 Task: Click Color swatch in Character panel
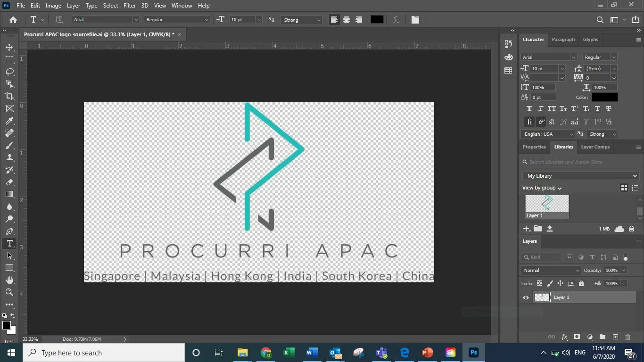(604, 97)
